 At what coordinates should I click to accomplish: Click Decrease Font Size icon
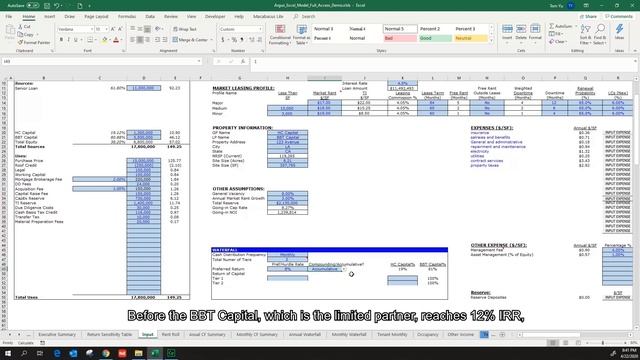click(x=120, y=29)
